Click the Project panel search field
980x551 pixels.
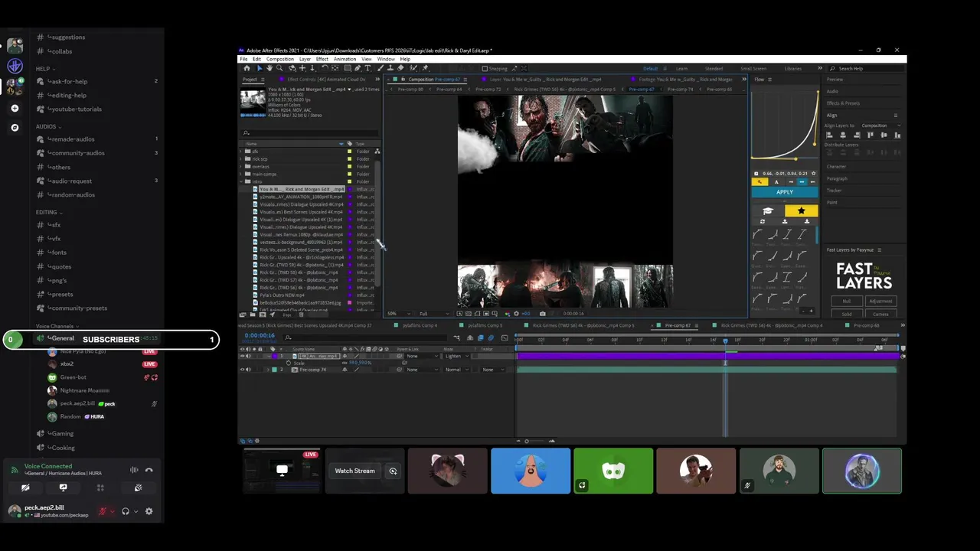tap(309, 133)
